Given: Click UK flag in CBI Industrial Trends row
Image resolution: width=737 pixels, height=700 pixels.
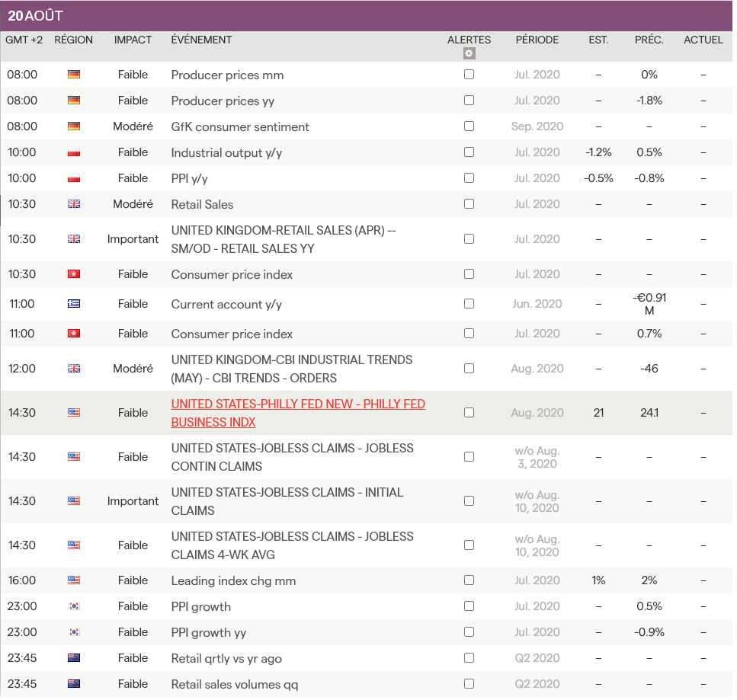Looking at the screenshot, I should 74,369.
